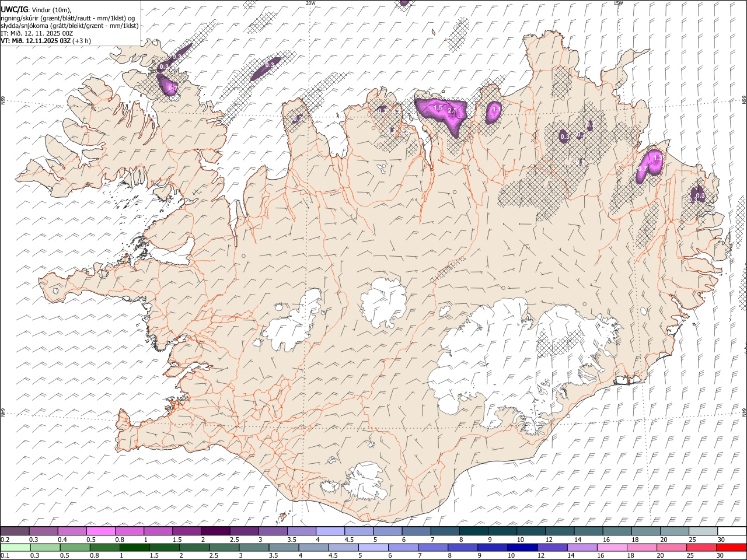Select the deep blue 10 swatch, bottom legend row
Viewport: 747px width, 560px height.
[x=522, y=547]
